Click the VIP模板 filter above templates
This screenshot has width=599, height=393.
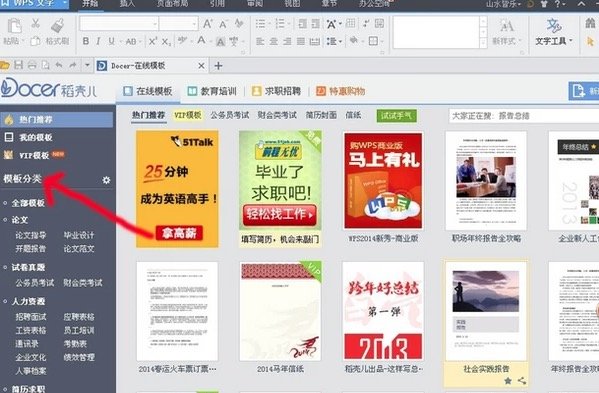(188, 115)
